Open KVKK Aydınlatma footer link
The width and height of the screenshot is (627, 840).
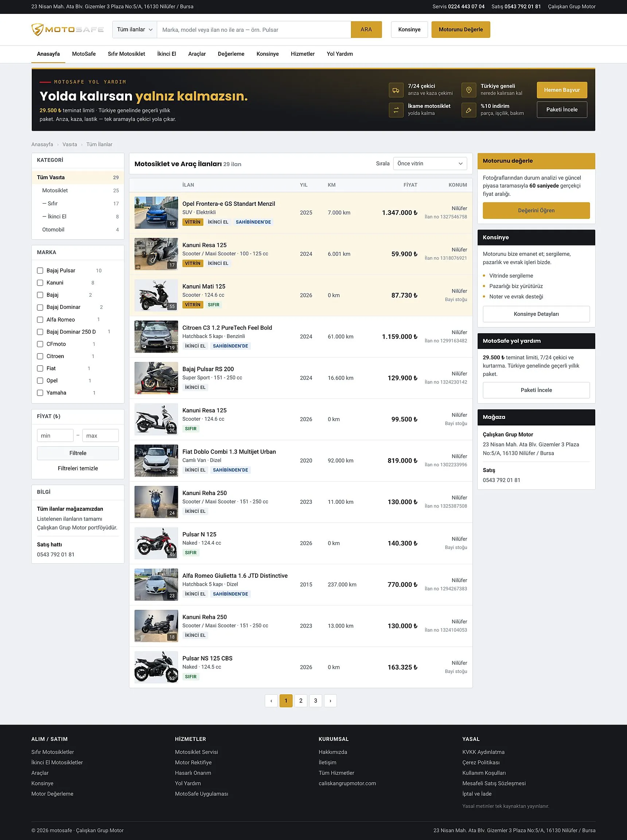[x=483, y=752]
